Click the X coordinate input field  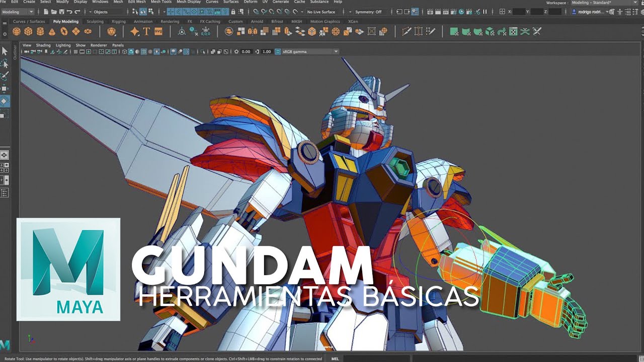[x=519, y=12]
